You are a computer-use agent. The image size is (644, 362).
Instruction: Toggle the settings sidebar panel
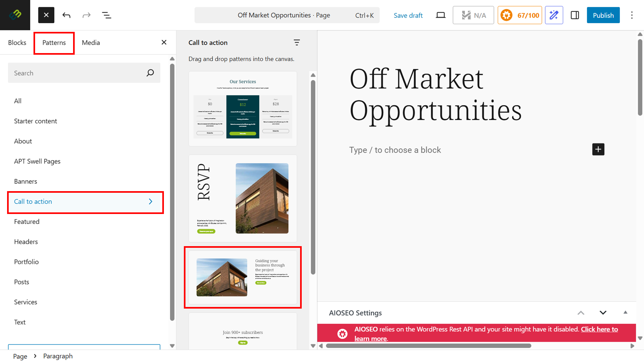coord(575,15)
